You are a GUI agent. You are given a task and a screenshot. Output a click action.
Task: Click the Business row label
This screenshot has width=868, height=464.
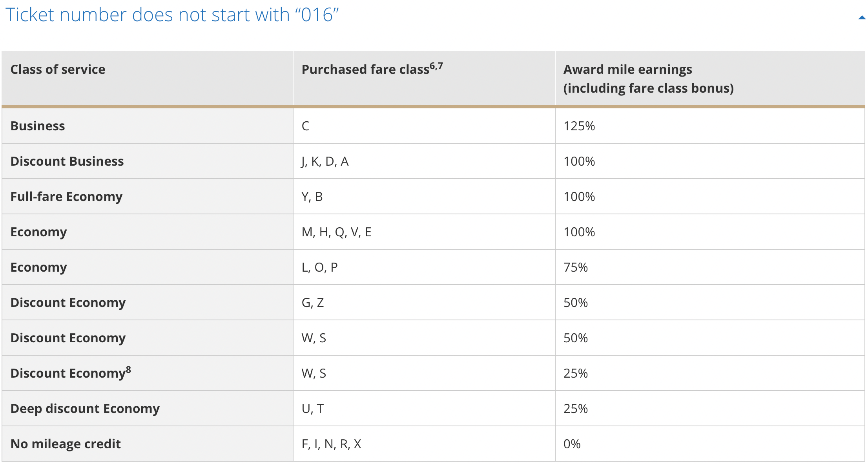pyautogui.click(x=38, y=126)
